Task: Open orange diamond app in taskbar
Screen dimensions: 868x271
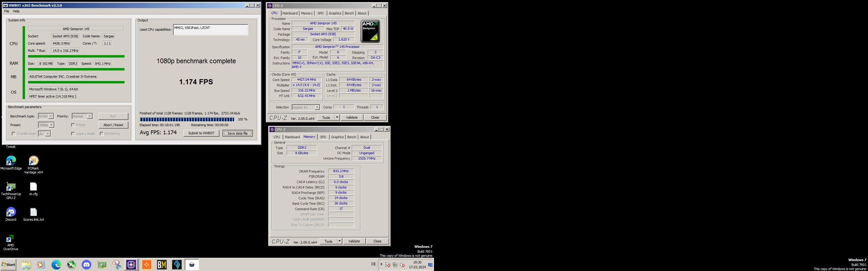Action: click(146, 265)
